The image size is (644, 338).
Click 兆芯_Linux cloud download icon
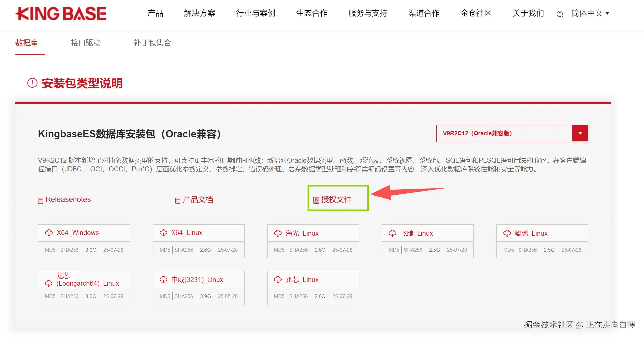pyautogui.click(x=278, y=280)
